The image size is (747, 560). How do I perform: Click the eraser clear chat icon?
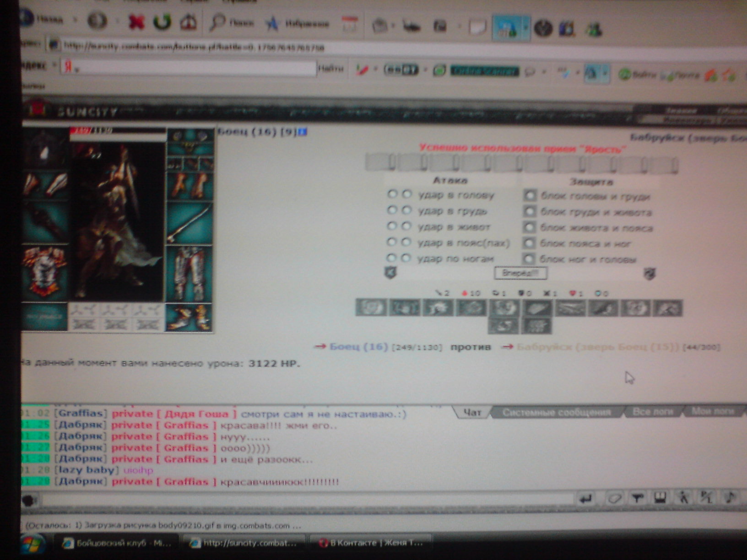614,498
